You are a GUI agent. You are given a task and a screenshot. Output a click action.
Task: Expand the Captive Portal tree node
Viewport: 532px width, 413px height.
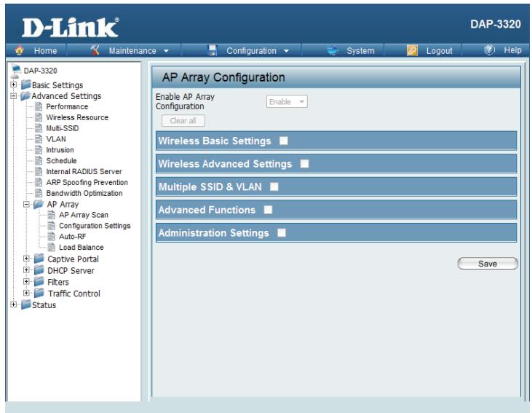26,259
